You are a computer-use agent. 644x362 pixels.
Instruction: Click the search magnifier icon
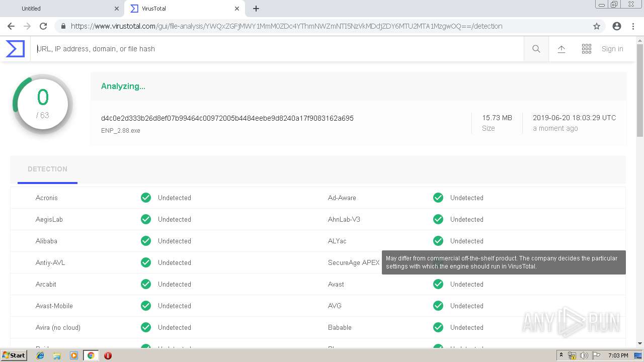536,49
